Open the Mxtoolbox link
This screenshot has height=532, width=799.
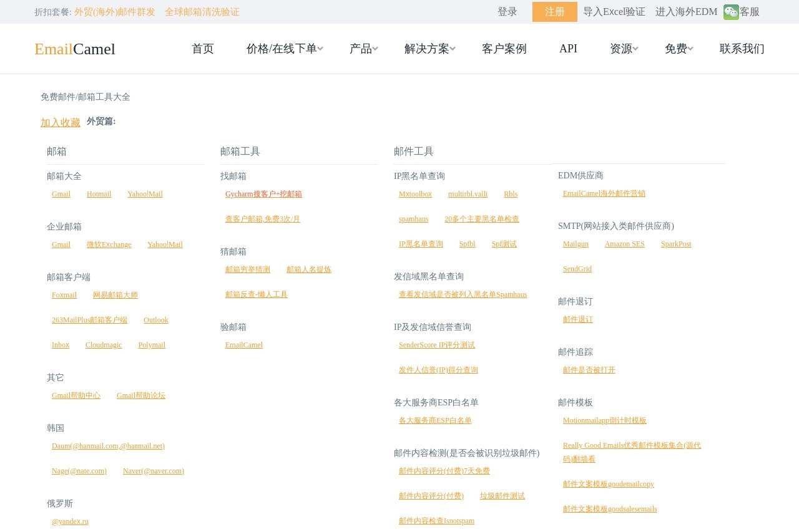click(x=416, y=194)
